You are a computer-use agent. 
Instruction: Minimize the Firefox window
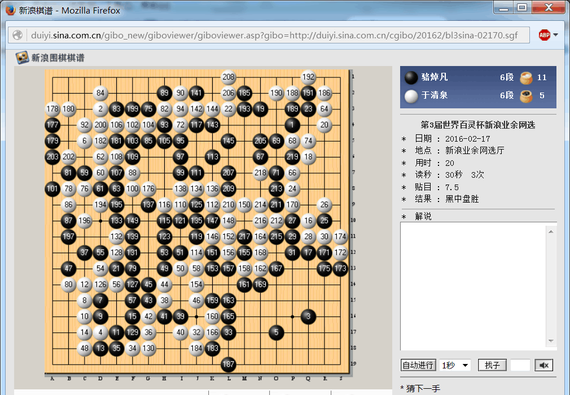click(x=504, y=7)
